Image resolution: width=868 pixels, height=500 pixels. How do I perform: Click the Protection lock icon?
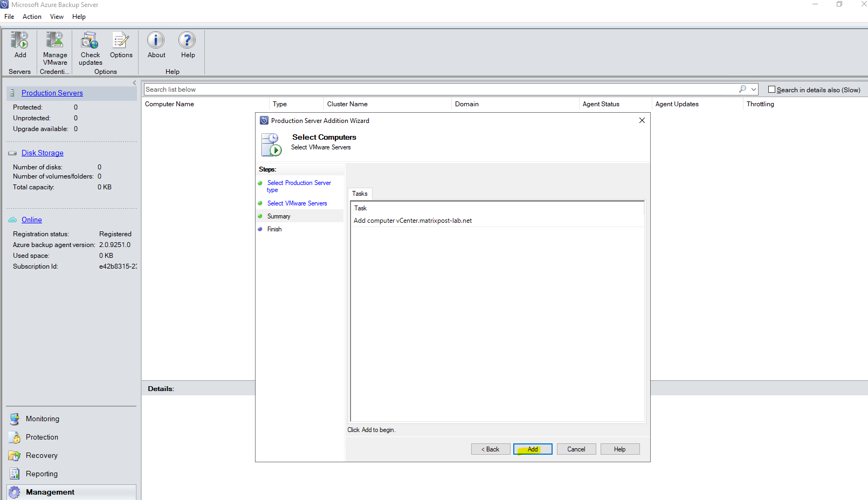15,437
